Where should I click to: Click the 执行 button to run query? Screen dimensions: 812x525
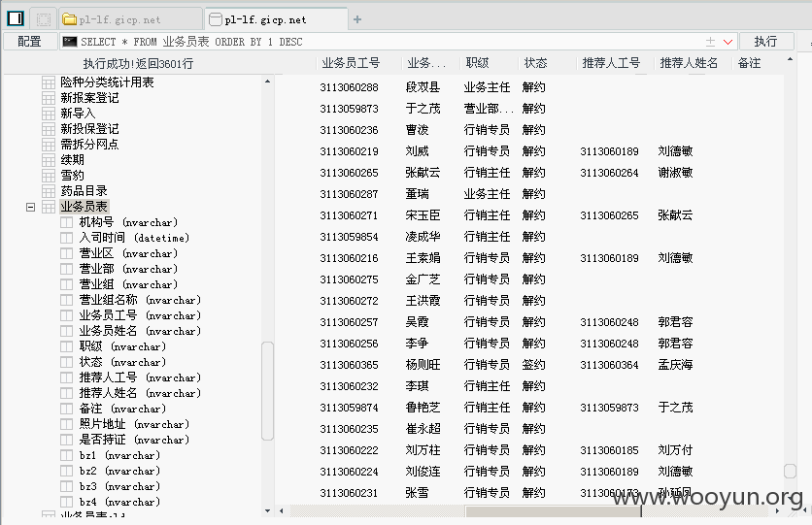[x=766, y=42]
